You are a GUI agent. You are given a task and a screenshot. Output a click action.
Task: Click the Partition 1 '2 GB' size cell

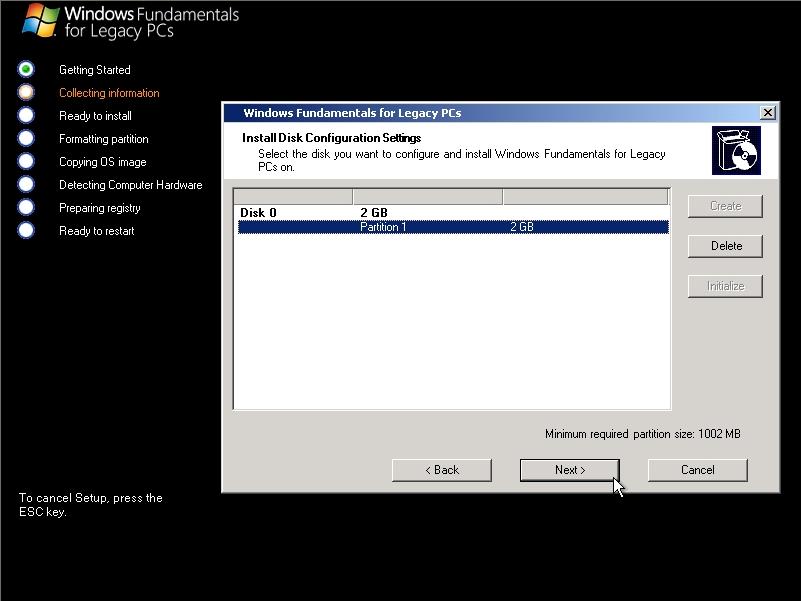(x=522, y=227)
